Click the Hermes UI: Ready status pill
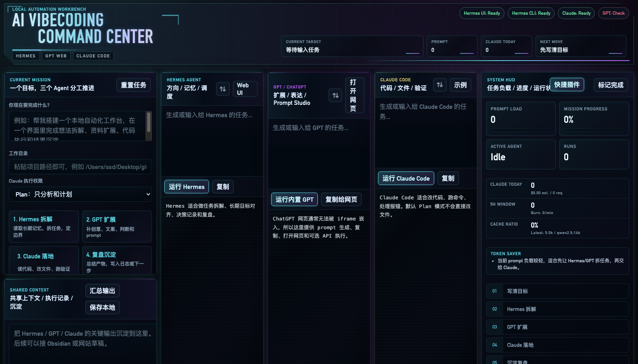The height and width of the screenshot is (364, 638). (482, 13)
